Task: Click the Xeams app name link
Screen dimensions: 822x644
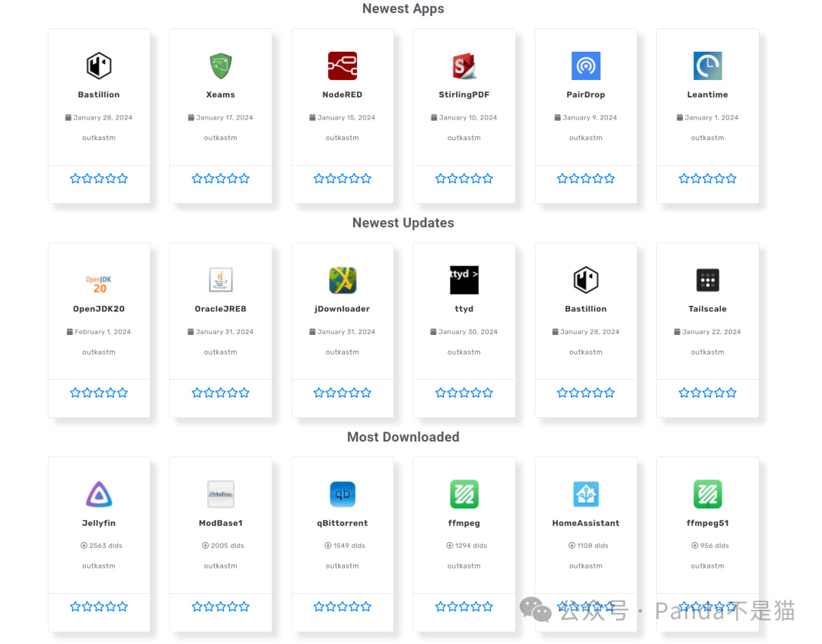Action: 220,94
